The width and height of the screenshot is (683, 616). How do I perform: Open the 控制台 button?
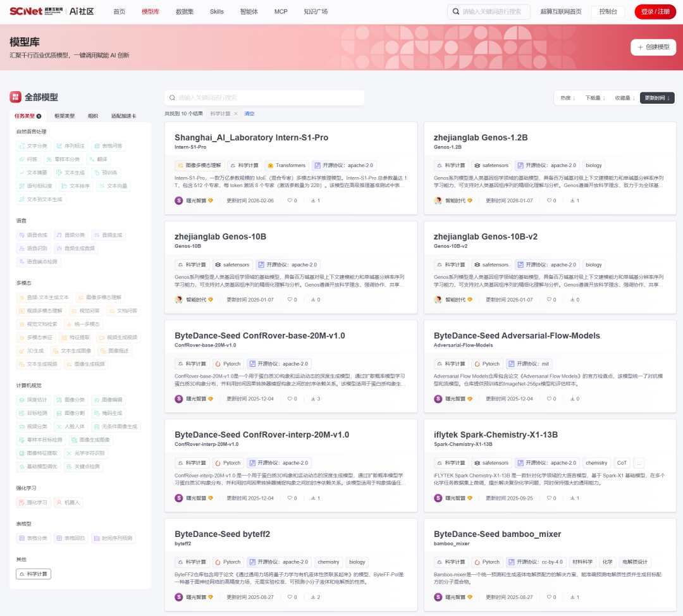point(608,12)
